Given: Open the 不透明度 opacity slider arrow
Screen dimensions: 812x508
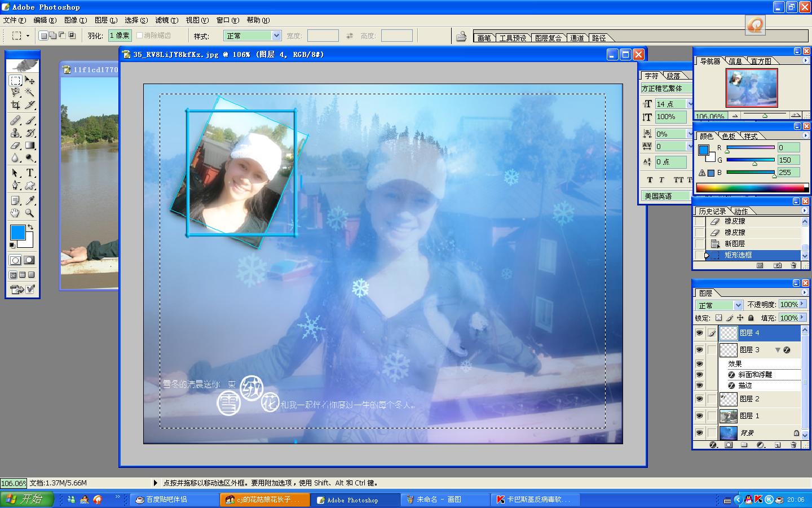Looking at the screenshot, I should point(803,304).
